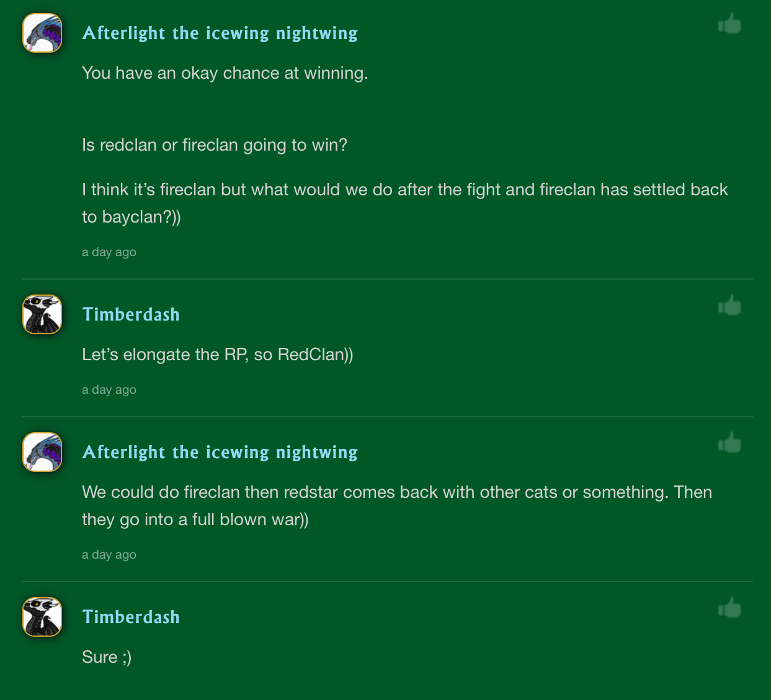This screenshot has width=771, height=700.
Task: Click the text 'You have an okay chance at winning.'
Action: tap(225, 73)
